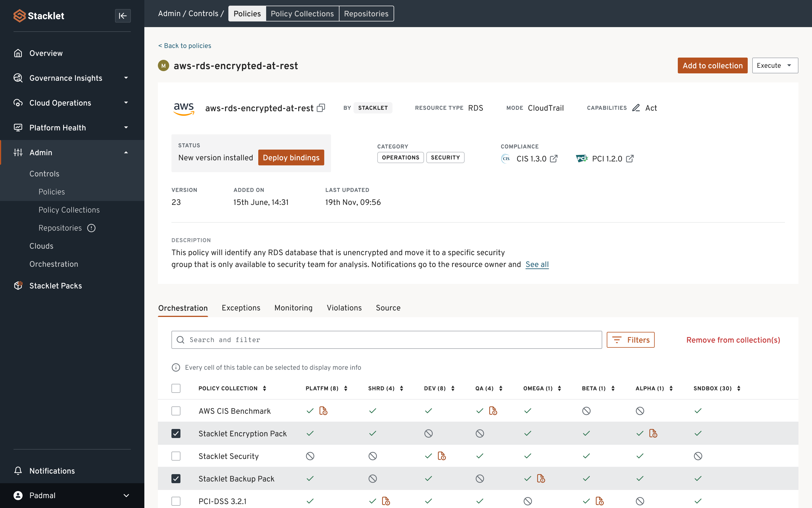The image size is (812, 508).
Task: Click the Stacklet logo
Action: pyautogui.click(x=39, y=16)
